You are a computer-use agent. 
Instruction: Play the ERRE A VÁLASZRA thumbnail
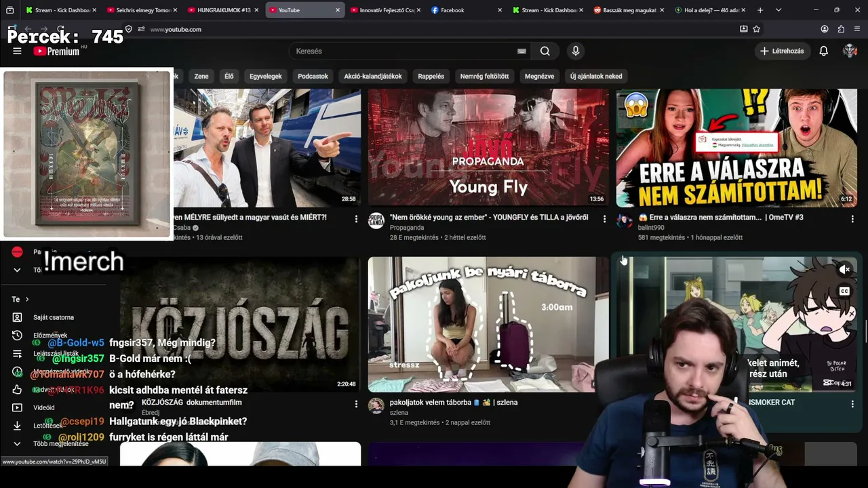(x=736, y=148)
